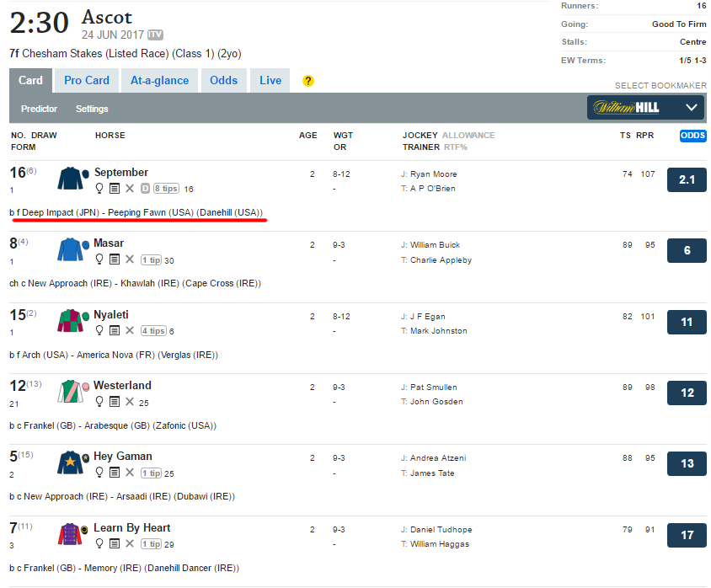Click Hey Gaman's lightbulb icon

[x=99, y=473]
